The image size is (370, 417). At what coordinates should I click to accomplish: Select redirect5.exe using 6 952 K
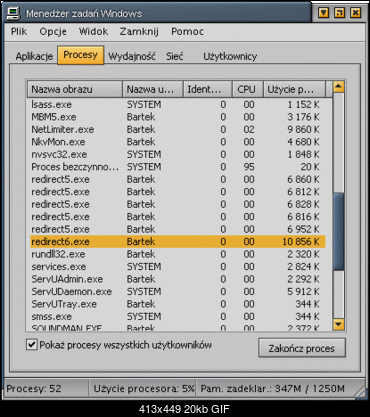(x=177, y=229)
